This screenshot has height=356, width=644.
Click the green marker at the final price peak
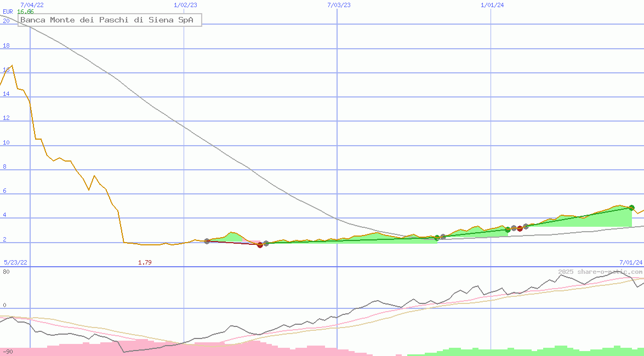click(632, 208)
